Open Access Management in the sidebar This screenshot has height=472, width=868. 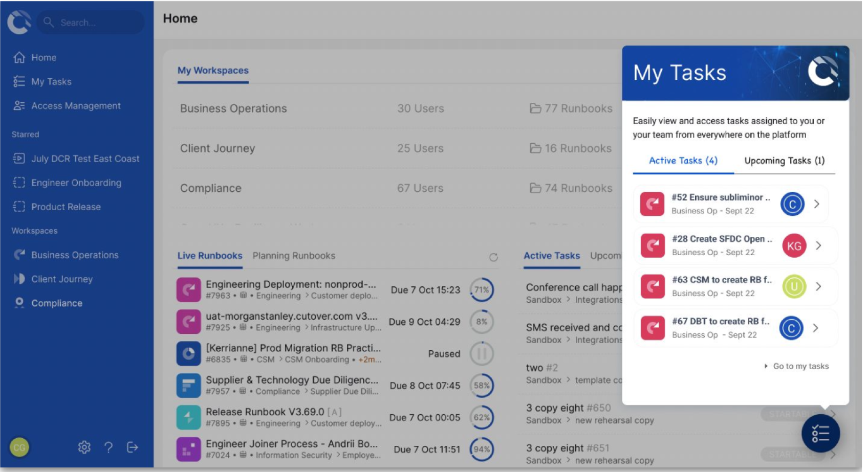pyautogui.click(x=76, y=106)
